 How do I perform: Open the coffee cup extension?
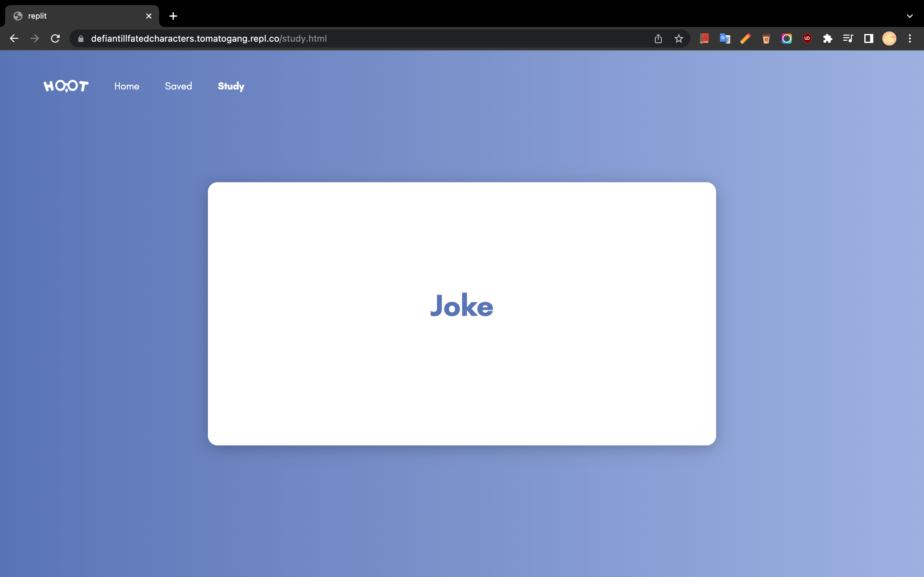[766, 38]
